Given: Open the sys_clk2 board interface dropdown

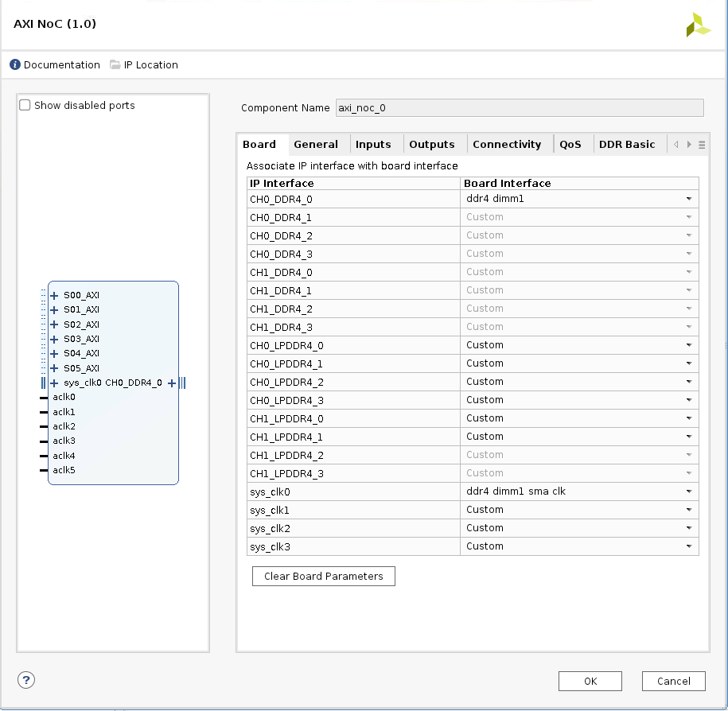Looking at the screenshot, I should pyautogui.click(x=579, y=527).
